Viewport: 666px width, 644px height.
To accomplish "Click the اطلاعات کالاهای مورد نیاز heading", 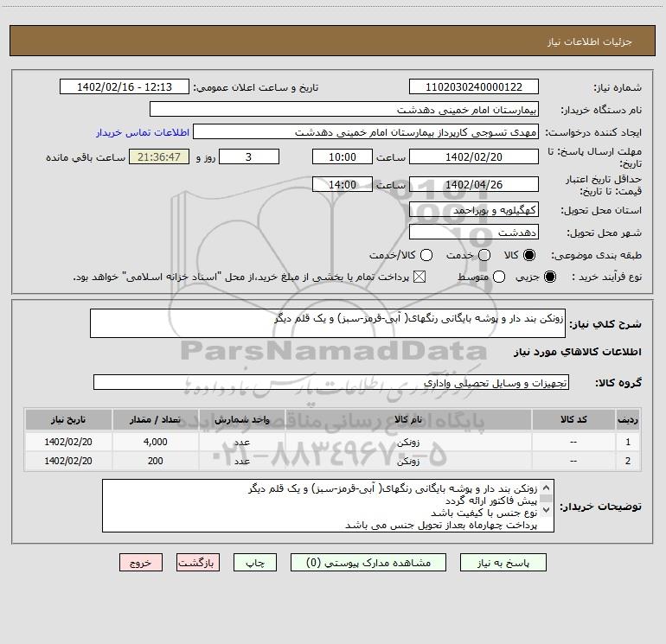I will (577, 352).
